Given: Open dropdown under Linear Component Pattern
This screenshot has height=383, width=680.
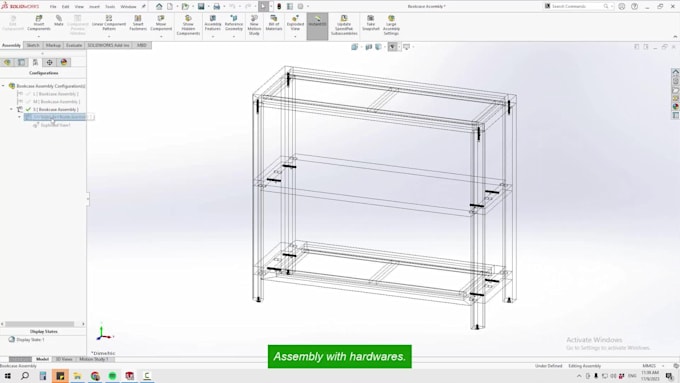Looking at the screenshot, I should tap(109, 36).
